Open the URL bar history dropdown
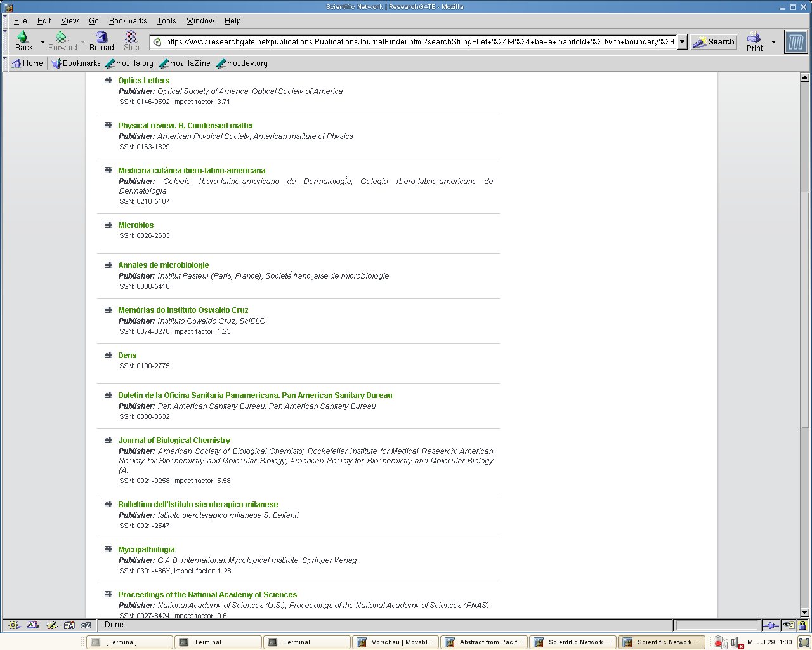 tap(681, 41)
